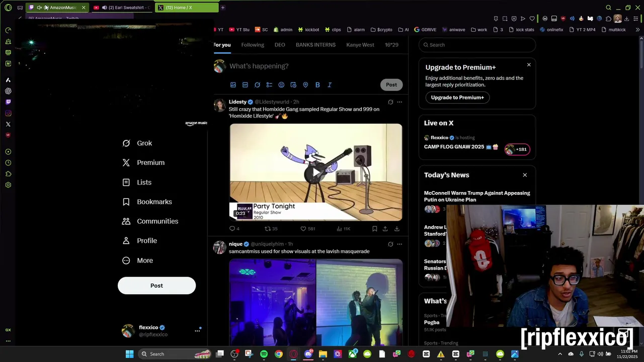Click the taskbar Search box

click(174, 354)
